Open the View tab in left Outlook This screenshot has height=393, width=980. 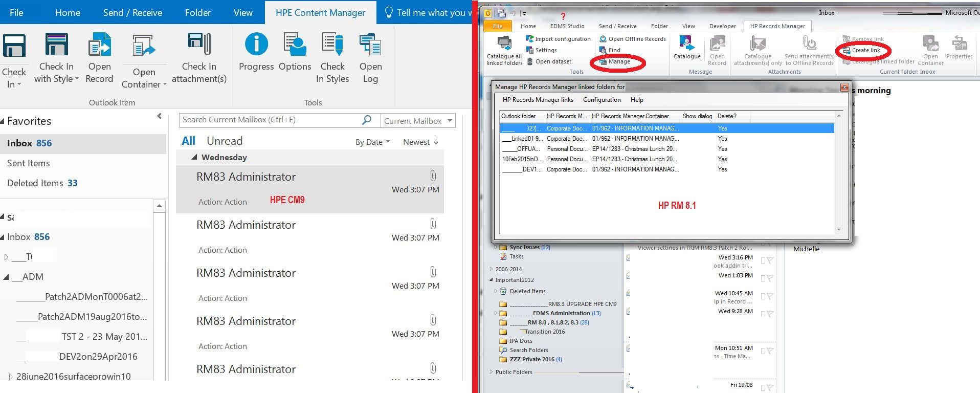pyautogui.click(x=243, y=13)
